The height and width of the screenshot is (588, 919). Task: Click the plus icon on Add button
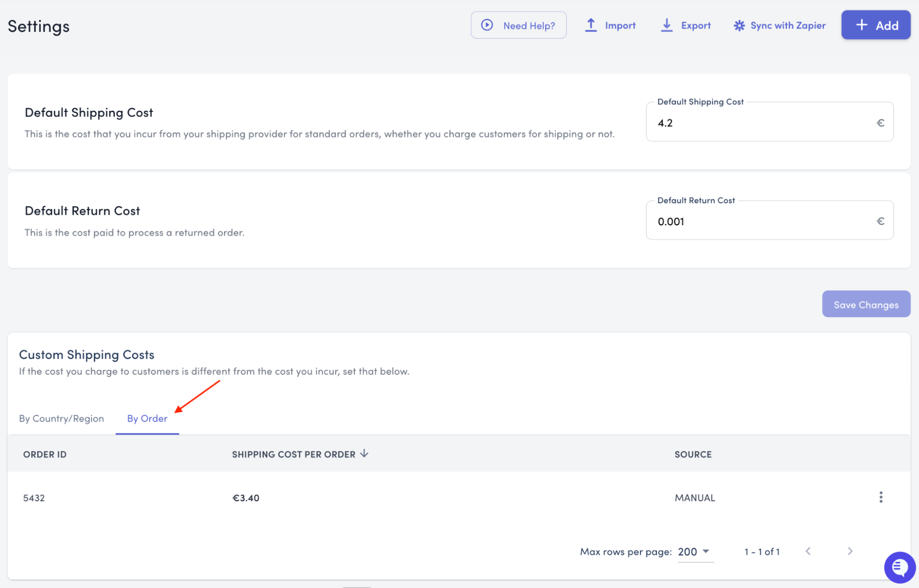(862, 25)
